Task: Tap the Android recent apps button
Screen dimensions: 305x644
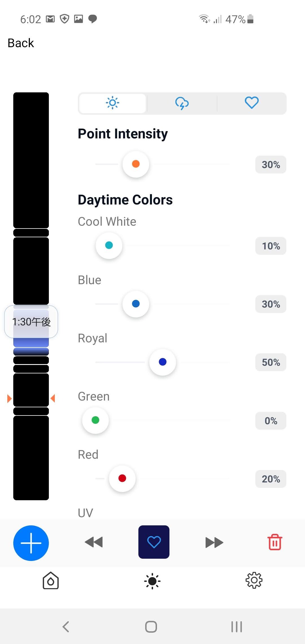Action: tap(237, 627)
